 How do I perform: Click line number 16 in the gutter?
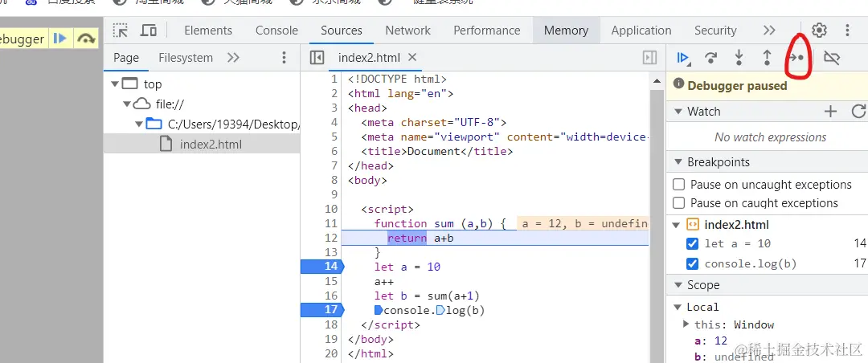(x=331, y=296)
